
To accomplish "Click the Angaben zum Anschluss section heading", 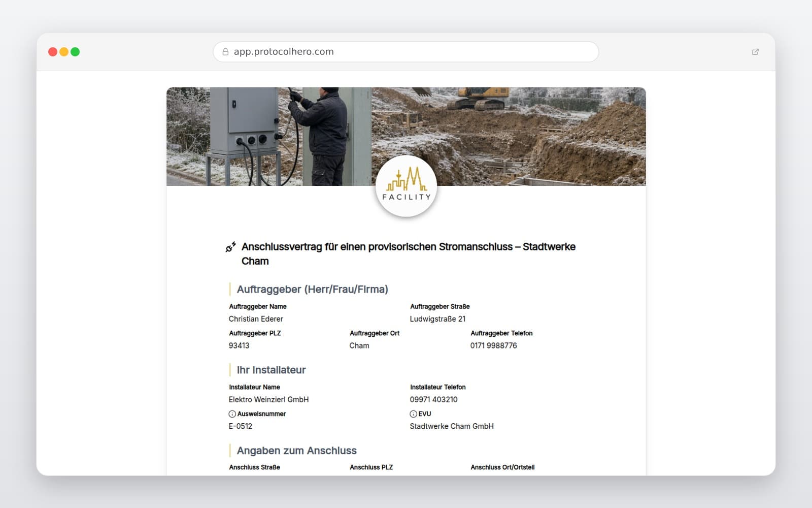I will 296,451.
